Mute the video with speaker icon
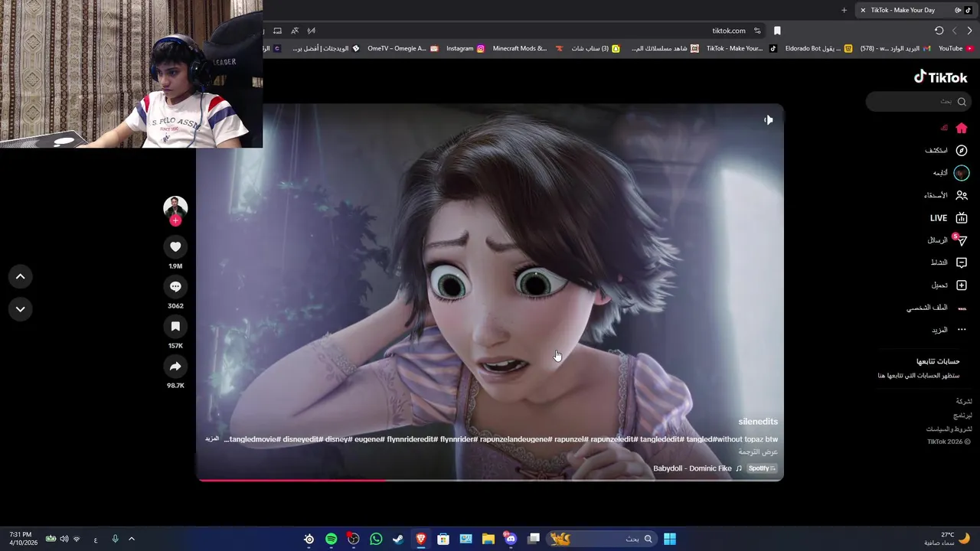The height and width of the screenshot is (551, 980). (768, 119)
